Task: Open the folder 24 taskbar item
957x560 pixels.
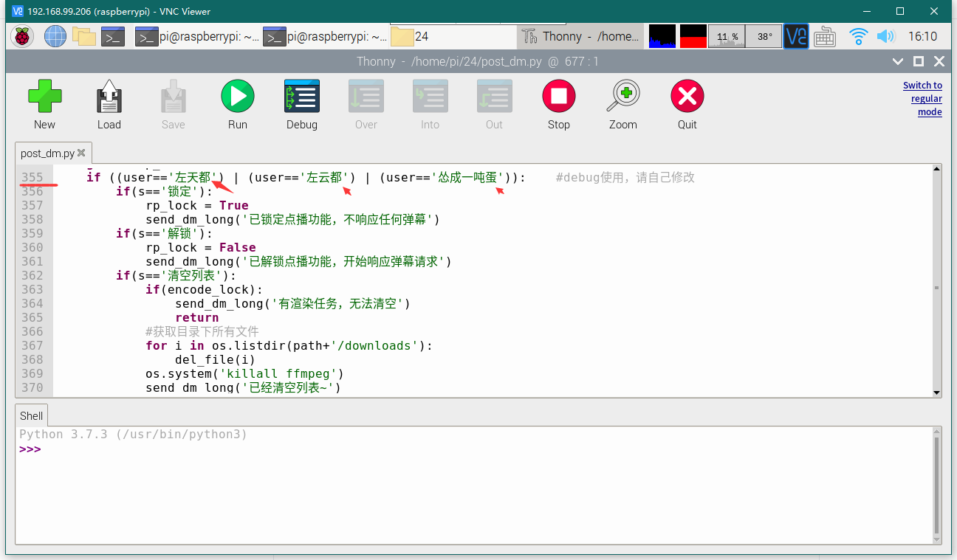Action: coord(453,36)
